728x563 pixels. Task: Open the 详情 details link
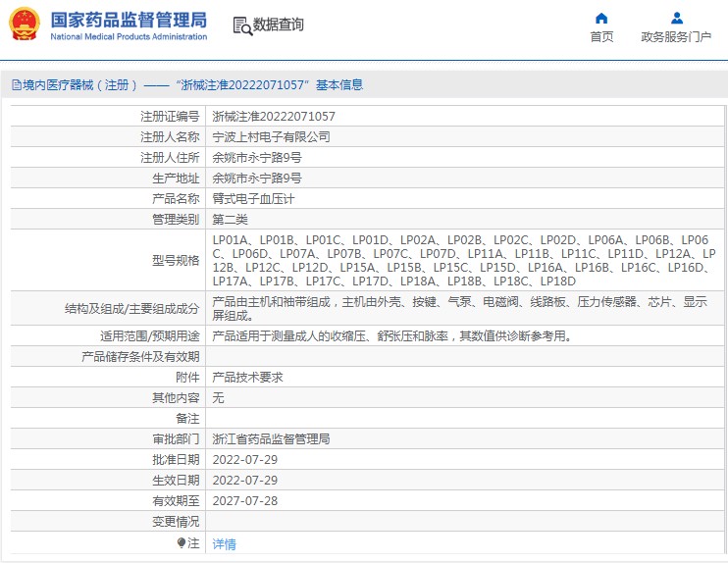[224, 543]
